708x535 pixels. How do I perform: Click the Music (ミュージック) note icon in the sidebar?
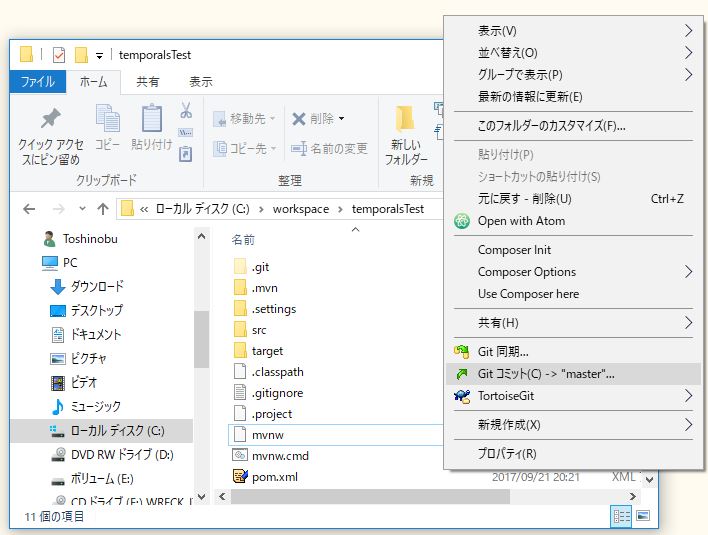(57, 406)
